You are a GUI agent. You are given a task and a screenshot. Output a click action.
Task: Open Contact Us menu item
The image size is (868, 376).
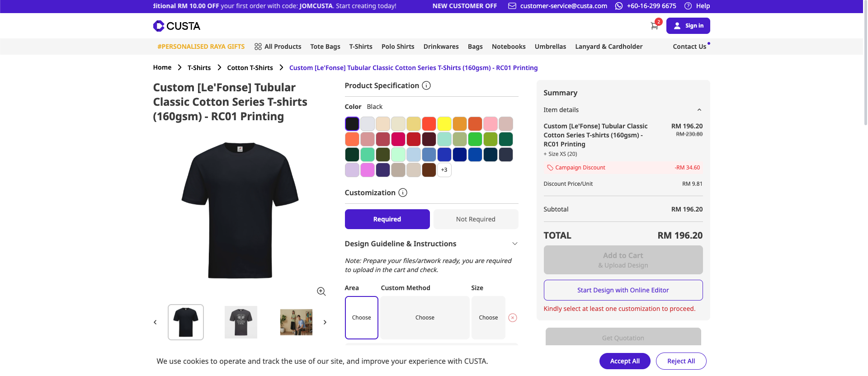pos(689,47)
